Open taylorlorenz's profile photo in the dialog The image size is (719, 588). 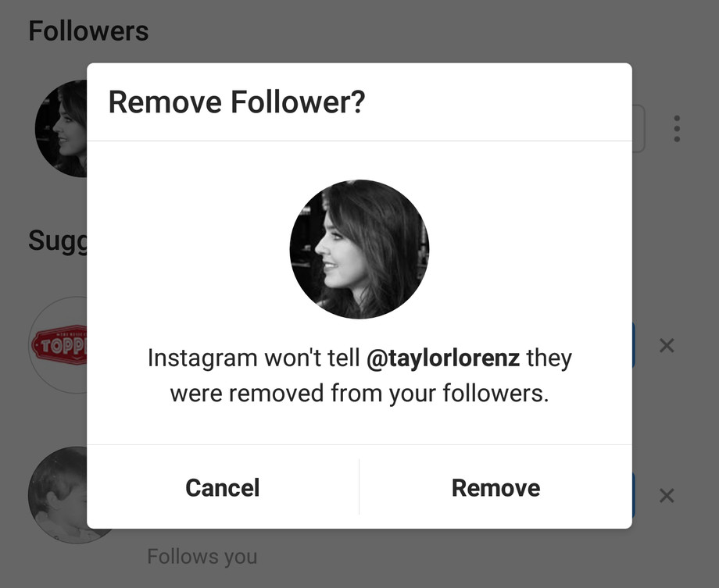click(x=359, y=249)
